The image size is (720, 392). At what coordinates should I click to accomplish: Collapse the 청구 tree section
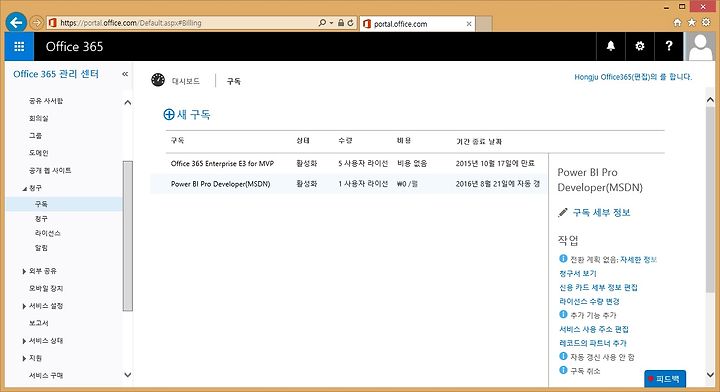24,188
